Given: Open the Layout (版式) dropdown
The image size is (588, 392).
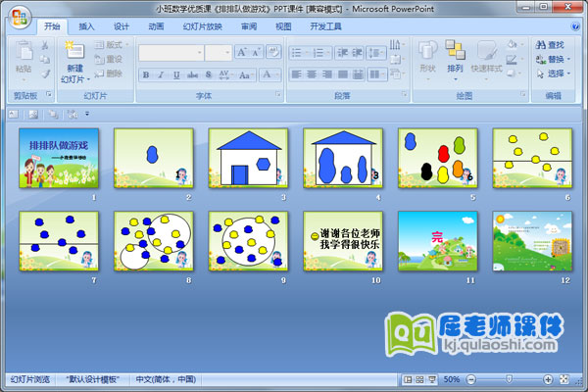Looking at the screenshot, I should [x=112, y=45].
